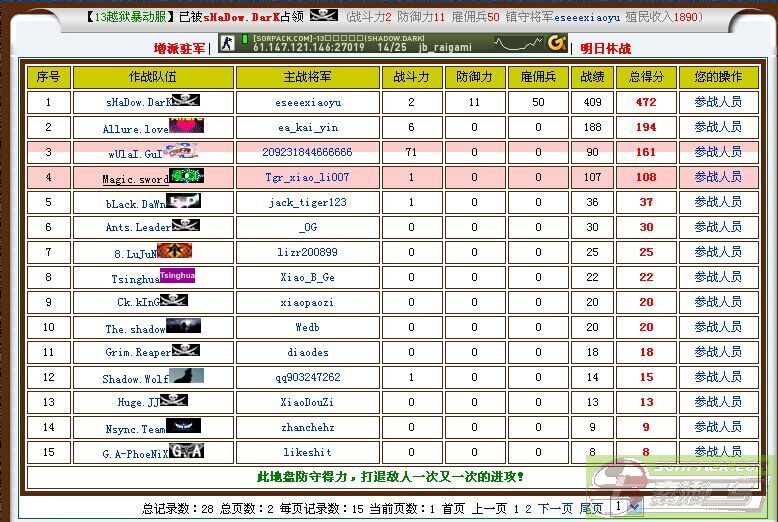This screenshot has width=778, height=522.
Task: Click the 8.LuJuN team emblem icon
Action: 174,251
